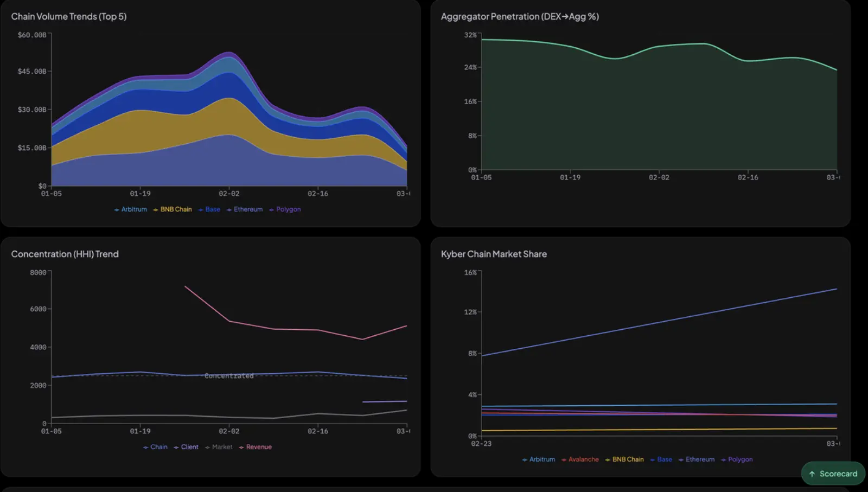Toggle Ethereum legend in Kyber Chain Market Share
Viewport: 868px width, 492px height.
(697, 459)
